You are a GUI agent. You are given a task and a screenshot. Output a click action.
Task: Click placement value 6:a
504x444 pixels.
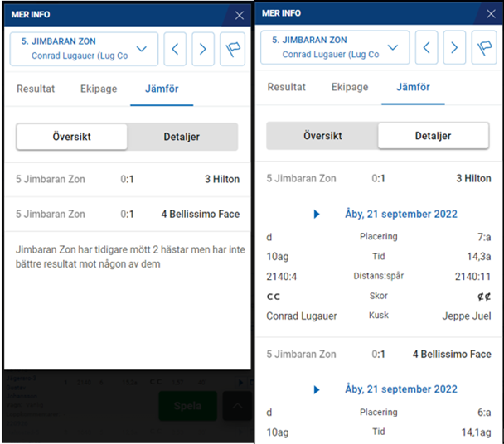coord(484,413)
